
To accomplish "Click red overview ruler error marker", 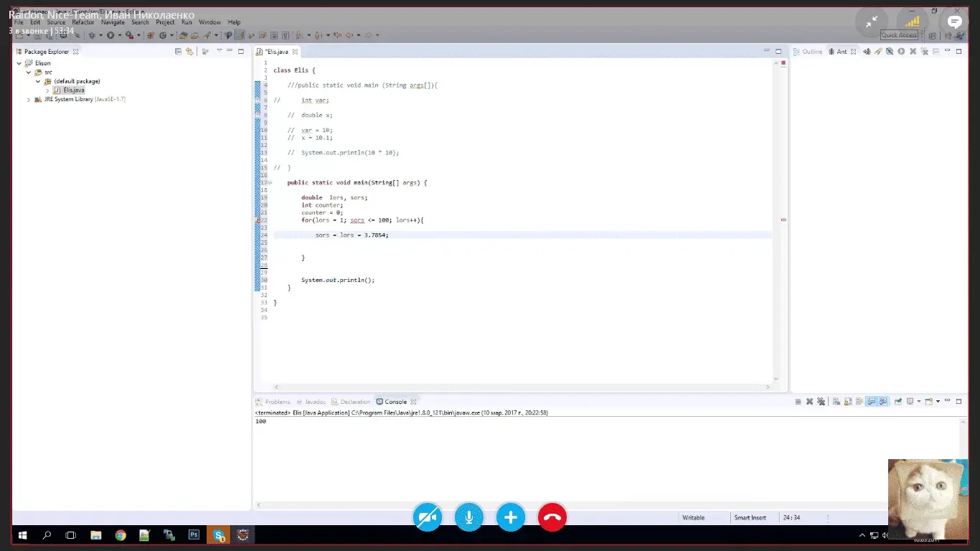I will point(783,220).
